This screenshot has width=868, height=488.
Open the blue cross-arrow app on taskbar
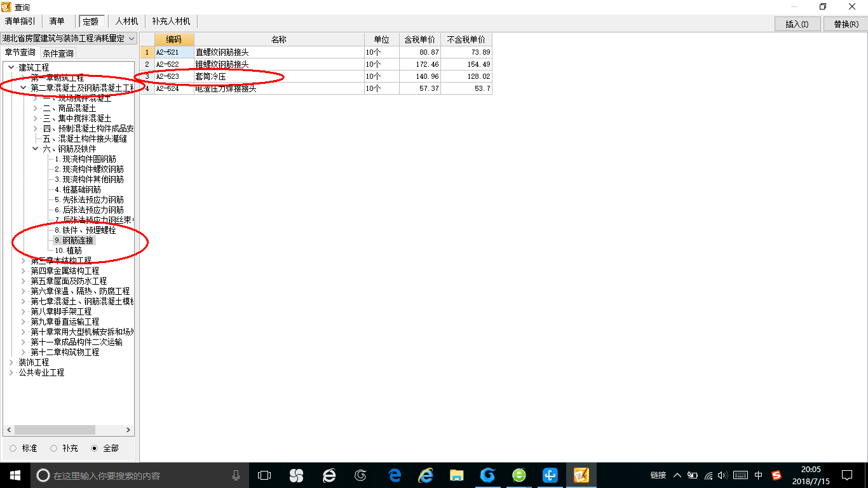550,475
